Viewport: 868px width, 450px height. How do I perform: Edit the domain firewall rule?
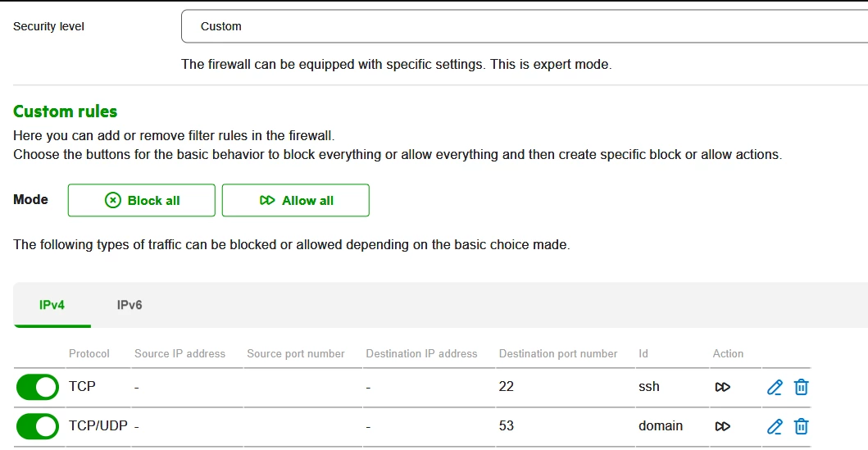pos(775,426)
